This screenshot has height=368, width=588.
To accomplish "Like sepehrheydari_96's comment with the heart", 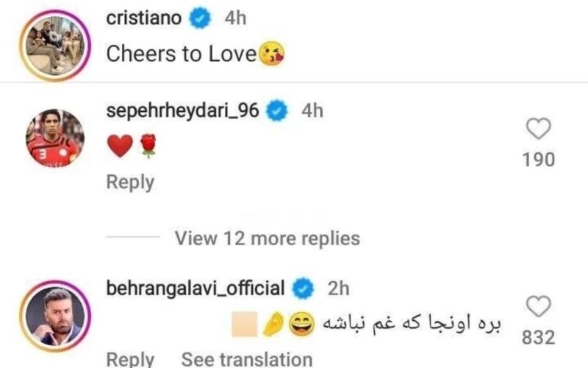I will click(x=539, y=131).
